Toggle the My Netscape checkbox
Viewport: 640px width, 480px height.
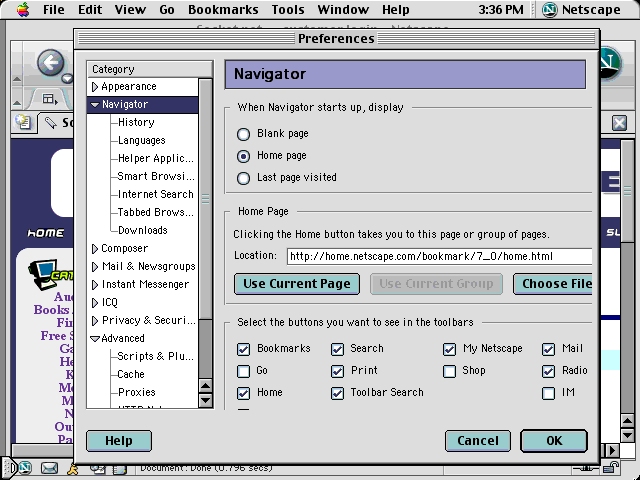pos(449,349)
